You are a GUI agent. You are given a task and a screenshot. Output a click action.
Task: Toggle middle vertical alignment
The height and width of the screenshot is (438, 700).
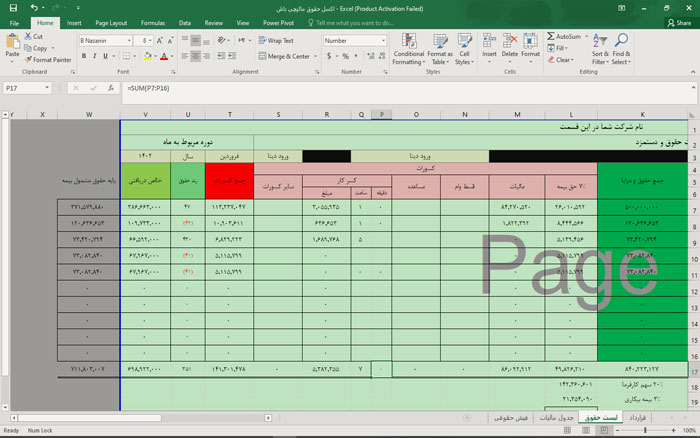point(196,41)
